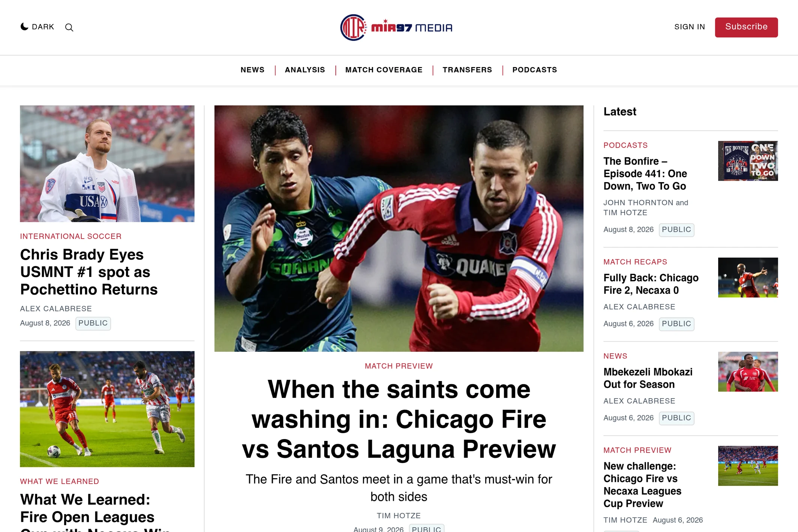Open the large Santos Laguna featured image
The width and height of the screenshot is (798, 532).
(x=398, y=228)
